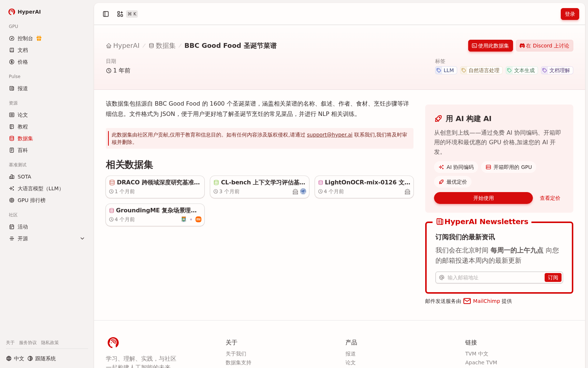Viewport: 588px width, 368px height.
Task: Click the institution icon on CL-bench card
Action: (x=295, y=192)
